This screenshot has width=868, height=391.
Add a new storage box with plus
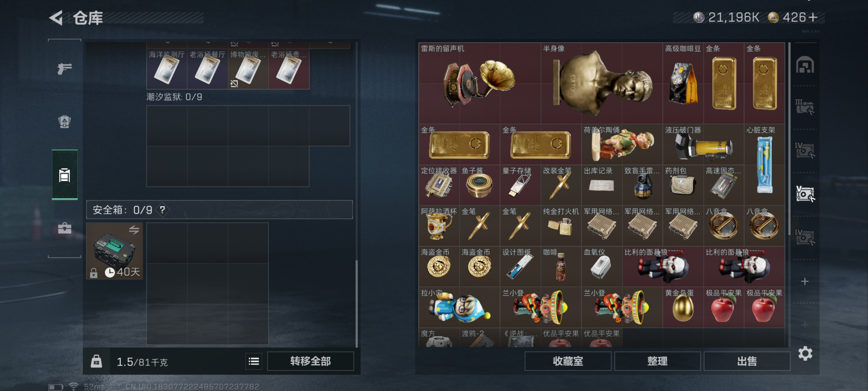(805, 281)
